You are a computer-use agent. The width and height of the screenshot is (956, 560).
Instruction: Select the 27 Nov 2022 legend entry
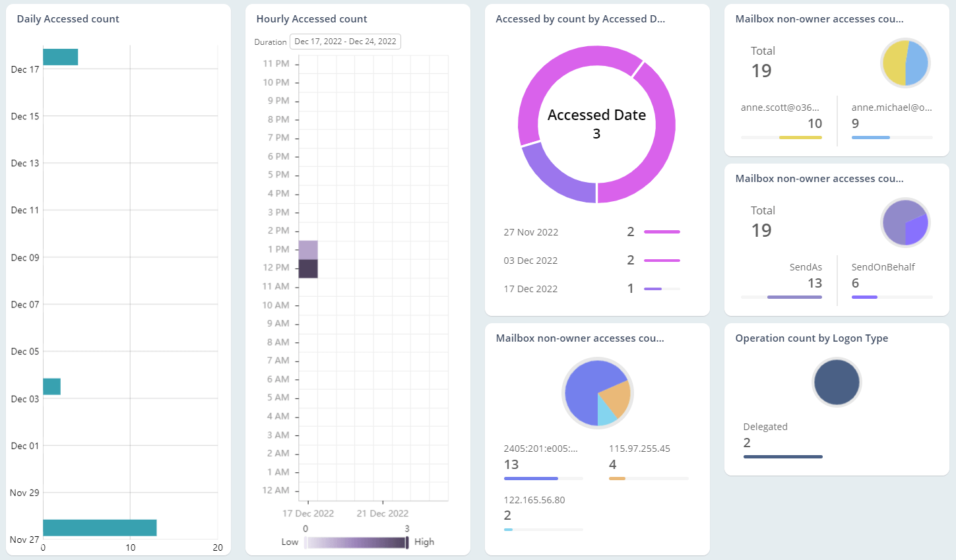pyautogui.click(x=530, y=232)
